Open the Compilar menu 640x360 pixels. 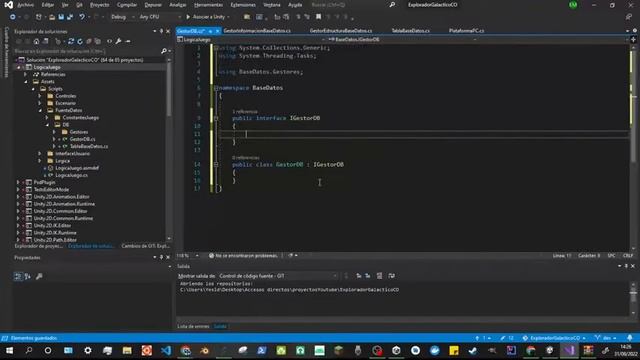[x=127, y=5]
